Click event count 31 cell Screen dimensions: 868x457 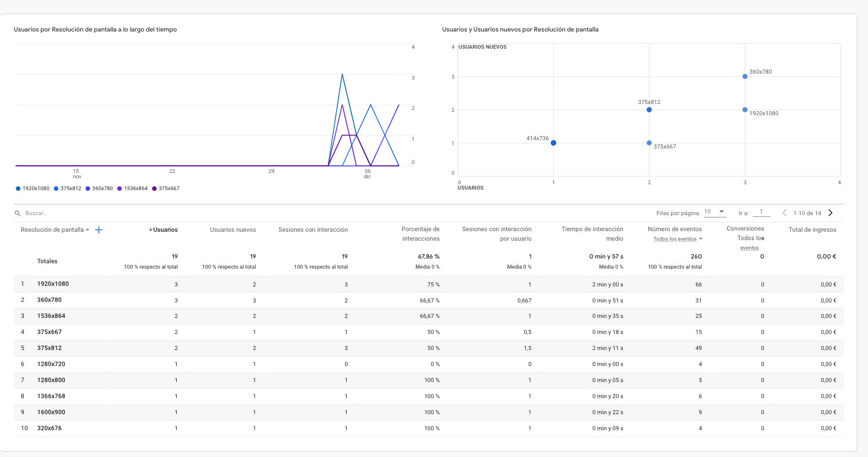click(699, 301)
